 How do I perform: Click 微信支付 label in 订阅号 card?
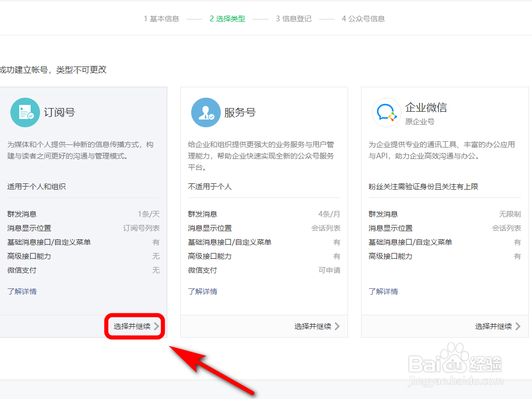[x=22, y=270]
